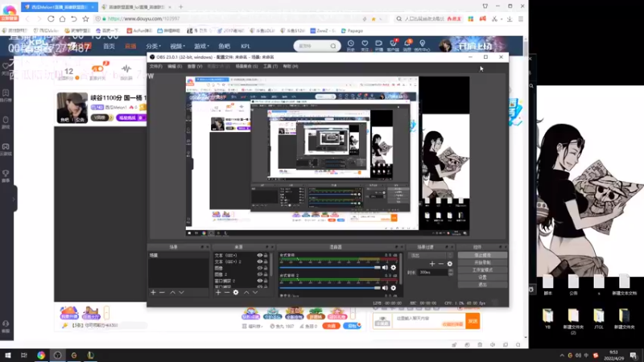Viewport: 644px width, 362px height.
Task: Adjust the 台式音响 volume slider
Action: click(330, 268)
